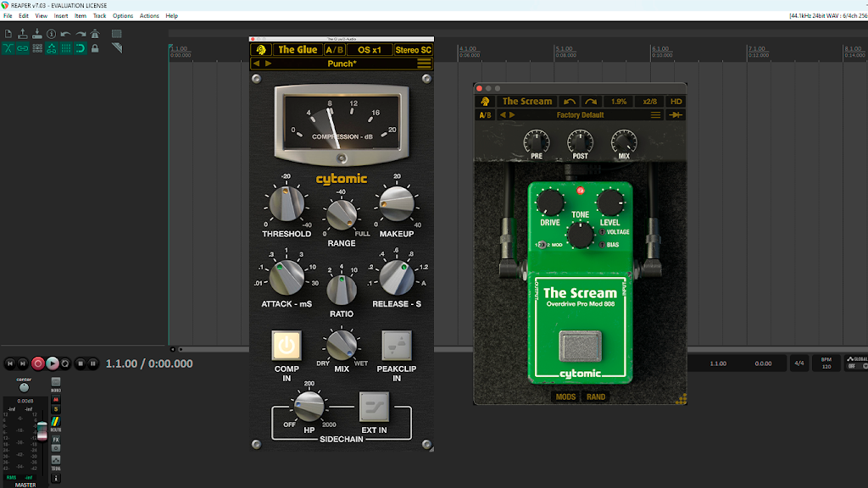Image resolution: width=868 pixels, height=488 pixels.
Task: Click The Scream redo arrow
Action: point(591,102)
